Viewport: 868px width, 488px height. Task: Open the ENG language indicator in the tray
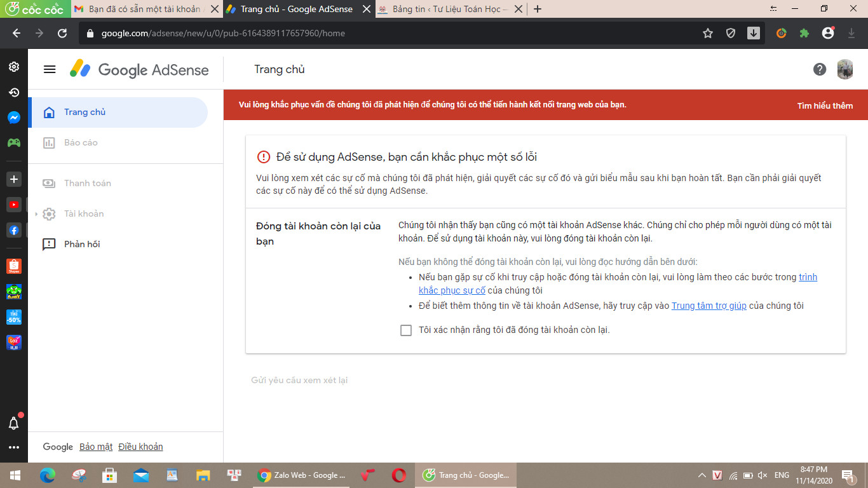tap(782, 475)
